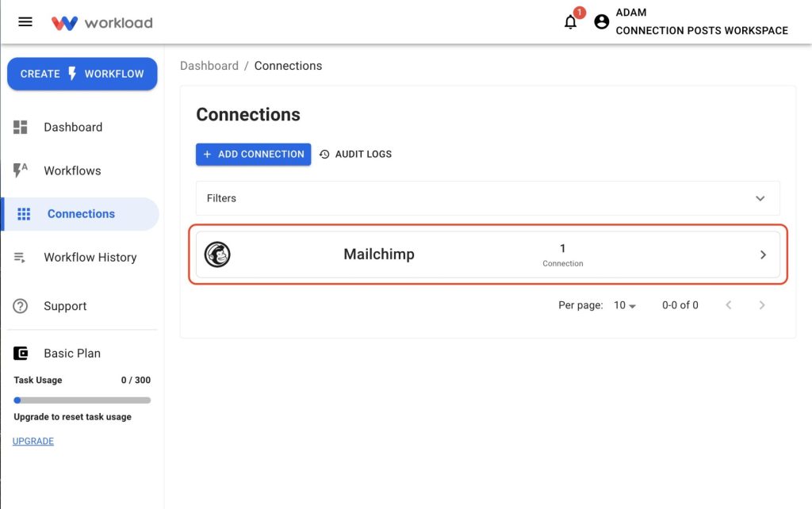The height and width of the screenshot is (509, 812).
Task: Click the Mailchimp logo icon
Action: [x=217, y=254]
